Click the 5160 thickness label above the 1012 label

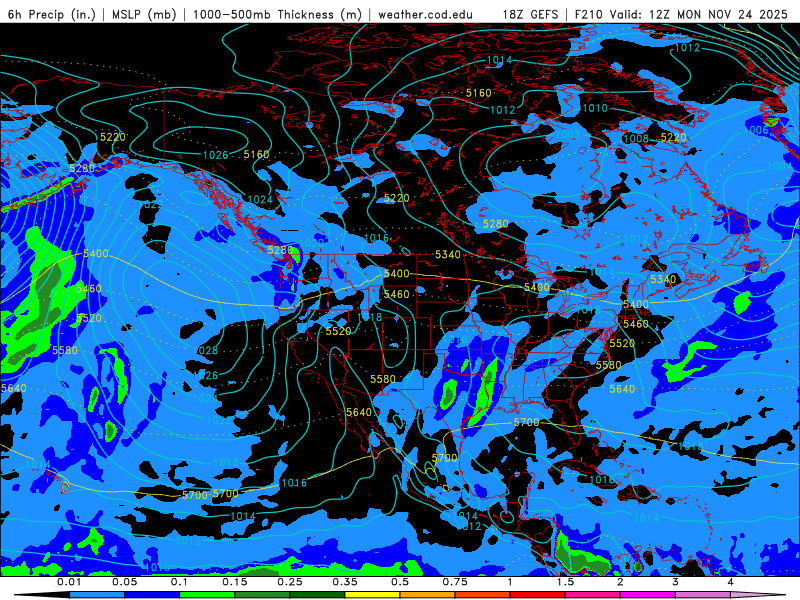click(479, 93)
